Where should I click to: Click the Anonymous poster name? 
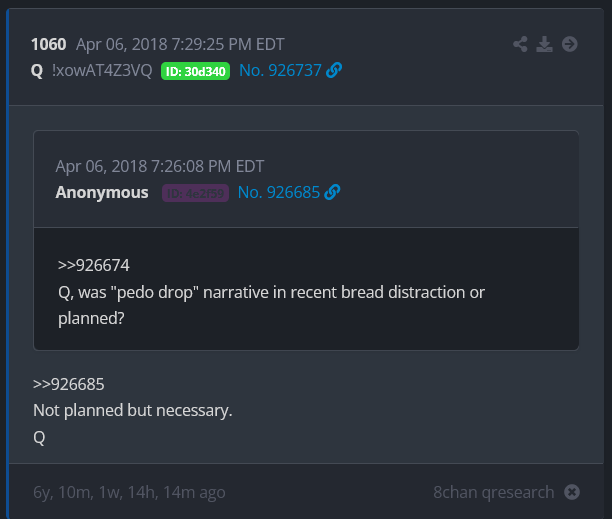[x=102, y=192]
